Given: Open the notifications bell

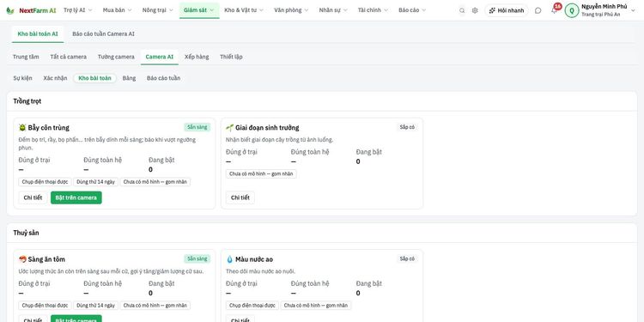Looking at the screenshot, I should click(x=554, y=10).
